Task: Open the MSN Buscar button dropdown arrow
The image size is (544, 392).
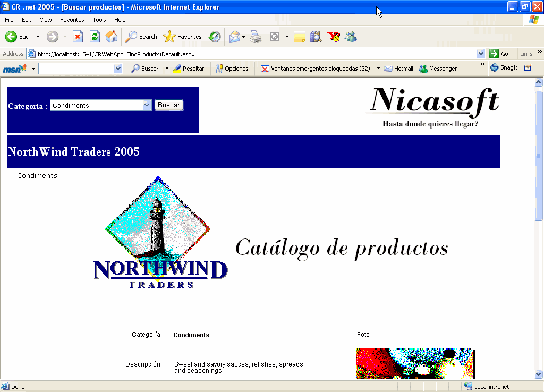Action: tap(167, 69)
